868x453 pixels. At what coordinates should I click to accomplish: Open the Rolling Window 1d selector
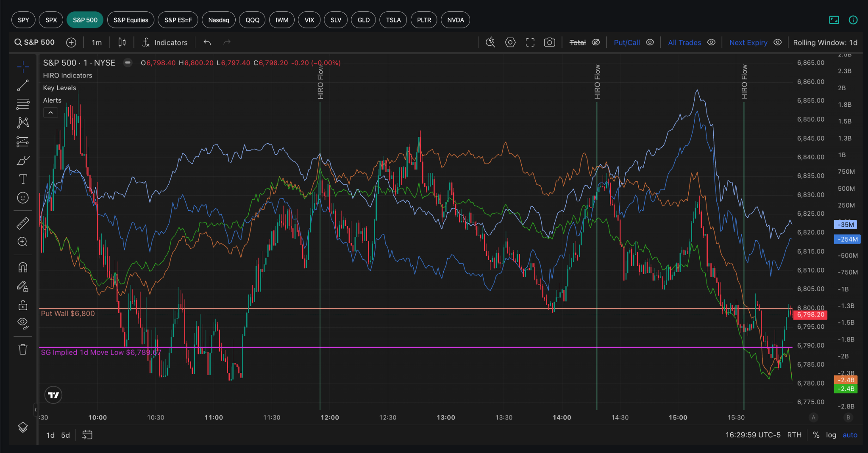coord(825,42)
